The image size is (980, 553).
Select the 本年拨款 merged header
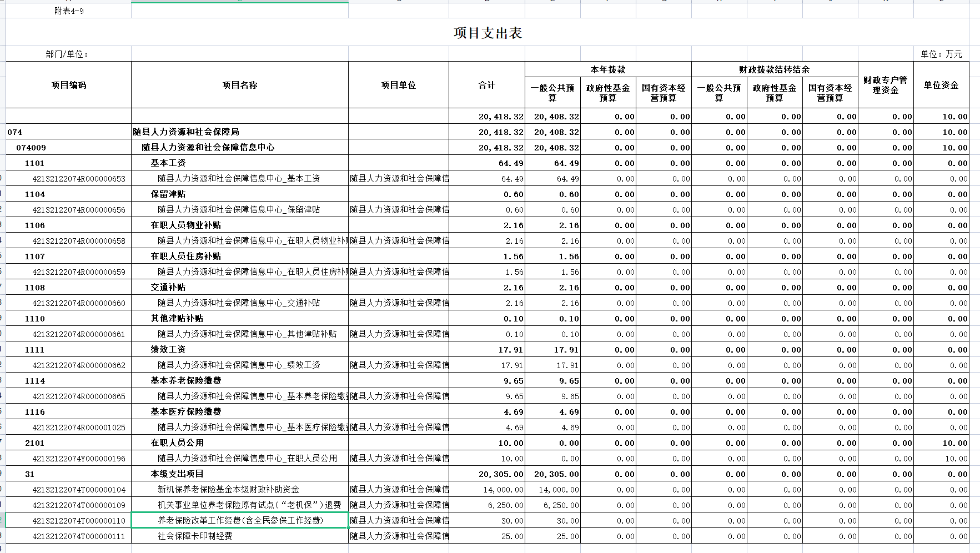point(608,69)
